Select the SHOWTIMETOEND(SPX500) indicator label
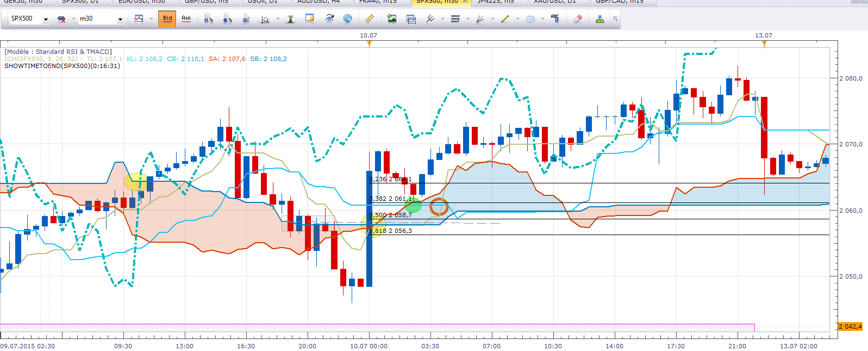This screenshot has width=868, height=351. click(62, 66)
